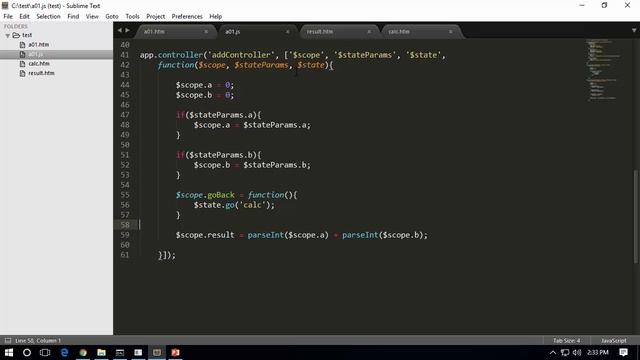Collapse the test folder in sidebar
Image resolution: width=640 pixels, height=360 pixels.
point(7,36)
